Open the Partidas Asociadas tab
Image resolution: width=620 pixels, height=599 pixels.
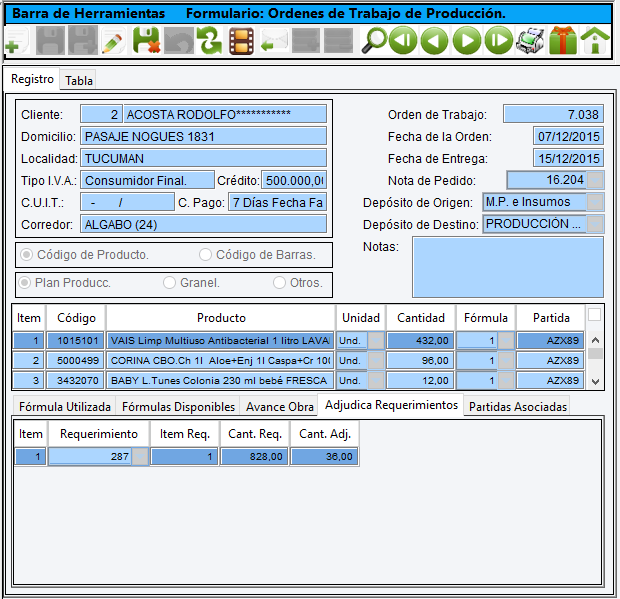518,406
